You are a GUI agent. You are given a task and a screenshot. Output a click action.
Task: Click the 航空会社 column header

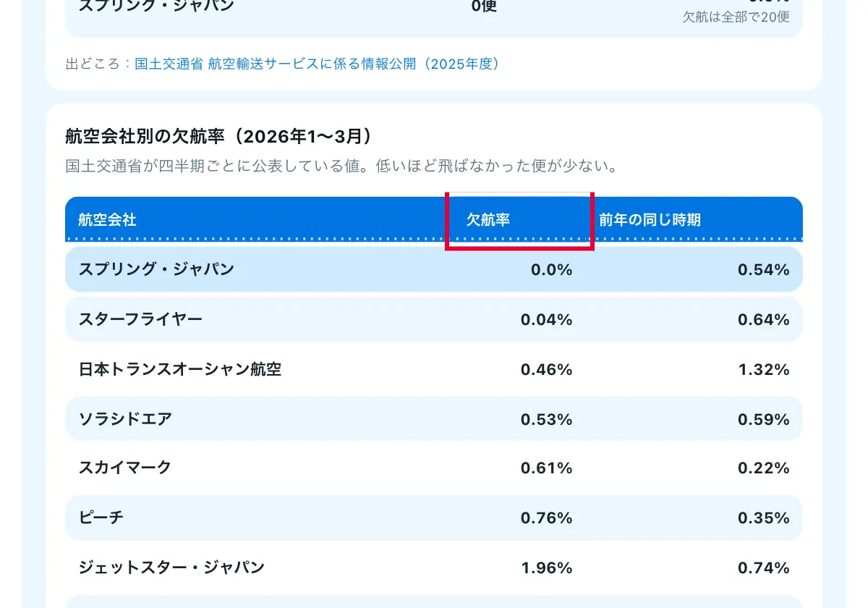tap(108, 219)
